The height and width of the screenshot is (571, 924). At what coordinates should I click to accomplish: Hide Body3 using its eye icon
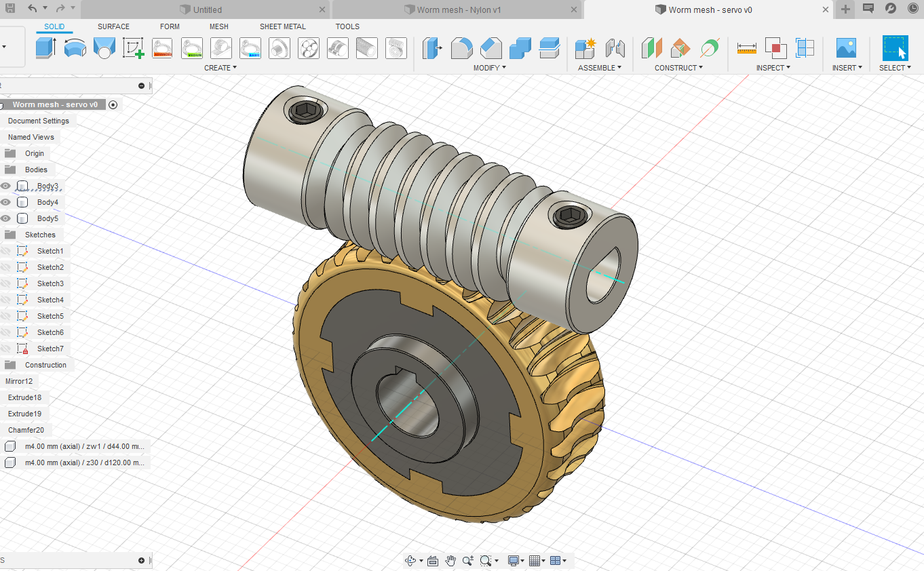click(x=5, y=186)
